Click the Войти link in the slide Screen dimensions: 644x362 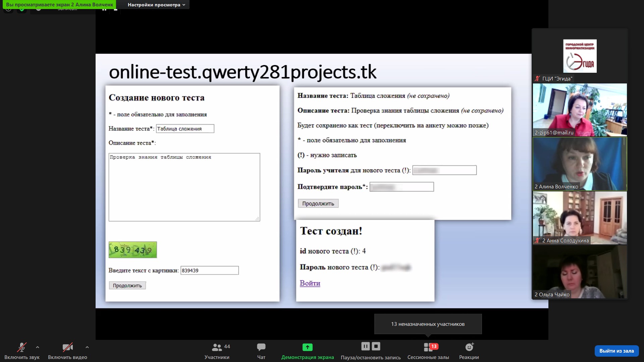click(310, 283)
